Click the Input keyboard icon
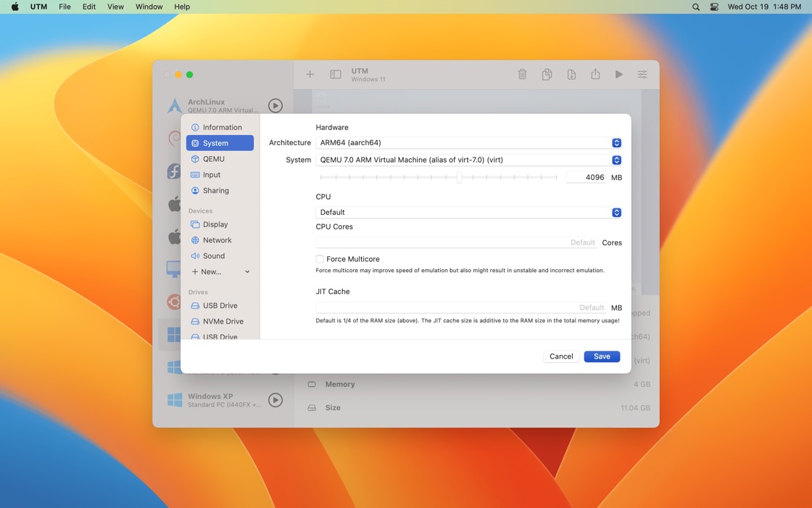Viewport: 812px width, 508px height. click(195, 175)
